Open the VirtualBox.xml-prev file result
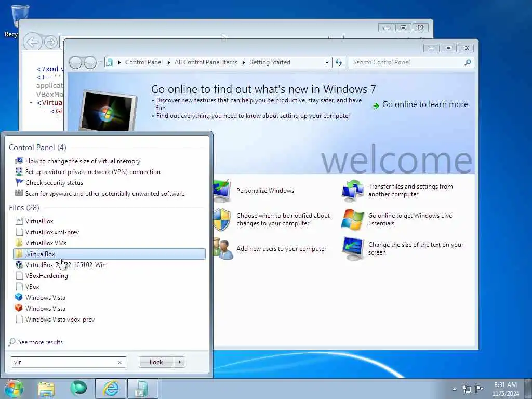Image resolution: width=532 pixels, height=399 pixels. pos(52,232)
